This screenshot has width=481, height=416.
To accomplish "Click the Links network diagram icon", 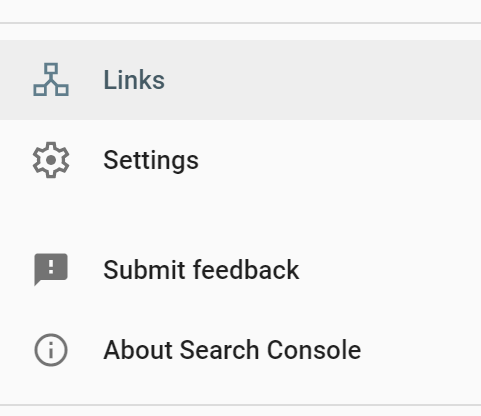I will [51, 80].
